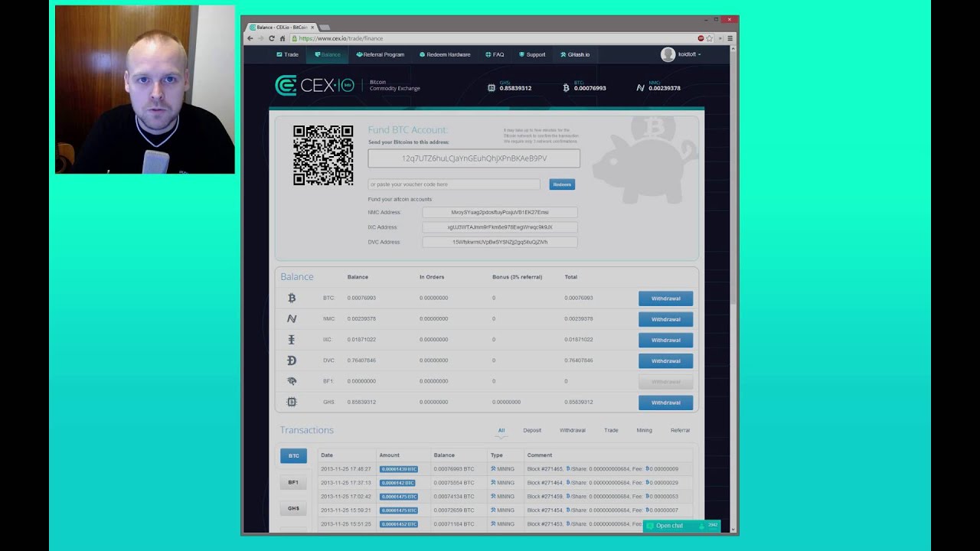980x551 pixels.
Task: Select the IXC Address field
Action: coord(500,227)
